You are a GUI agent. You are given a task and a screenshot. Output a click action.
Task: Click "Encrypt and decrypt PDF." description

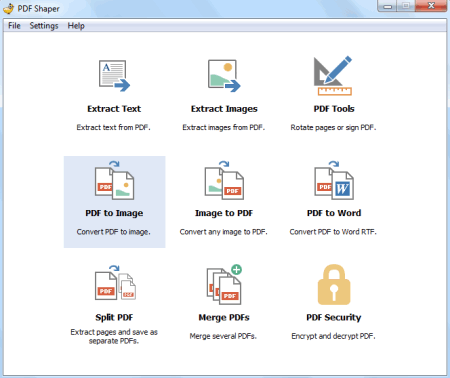[333, 336]
